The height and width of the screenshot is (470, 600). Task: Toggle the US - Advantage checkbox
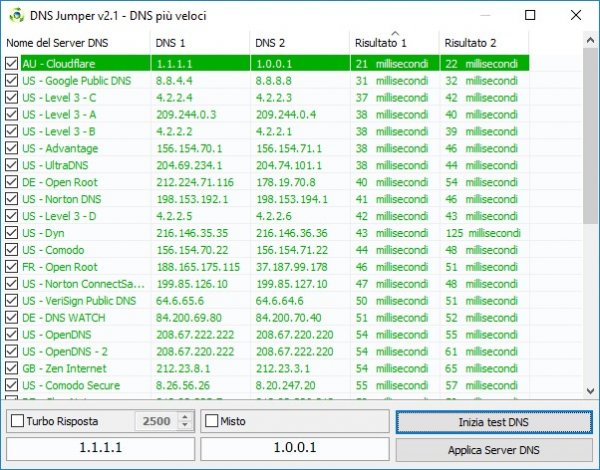11,148
